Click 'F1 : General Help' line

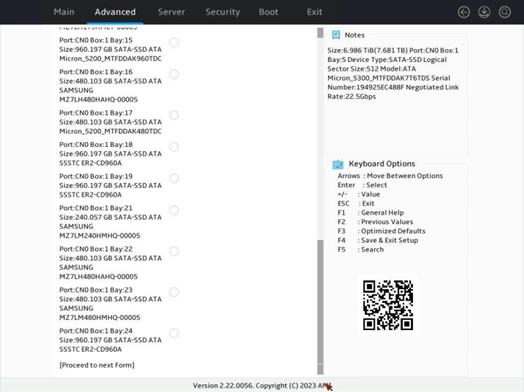click(x=371, y=213)
